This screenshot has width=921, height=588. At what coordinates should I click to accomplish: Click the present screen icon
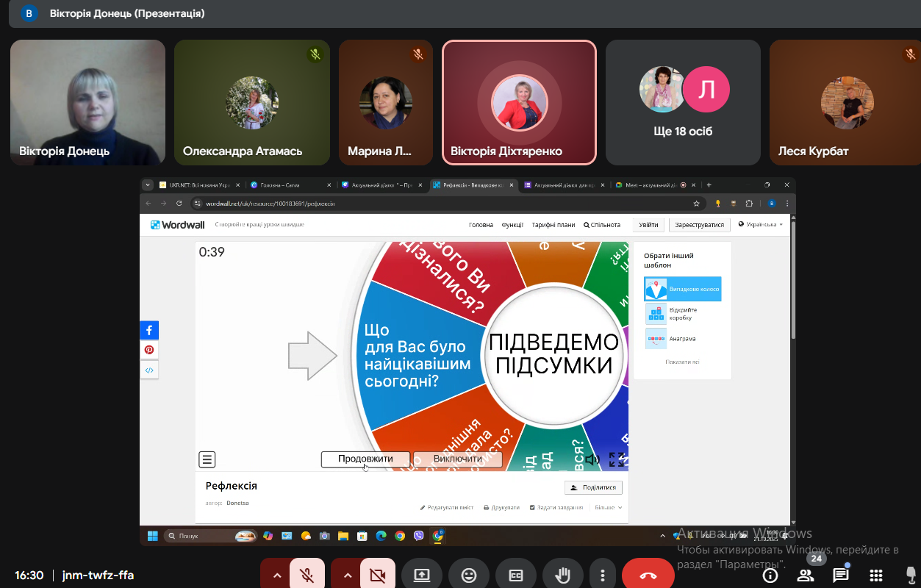pyautogui.click(x=422, y=576)
